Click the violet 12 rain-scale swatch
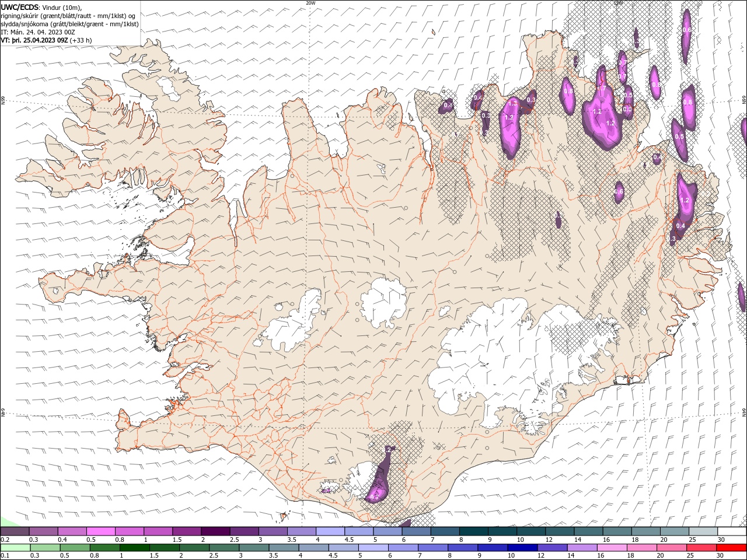This screenshot has width=747, height=560. 552,548
